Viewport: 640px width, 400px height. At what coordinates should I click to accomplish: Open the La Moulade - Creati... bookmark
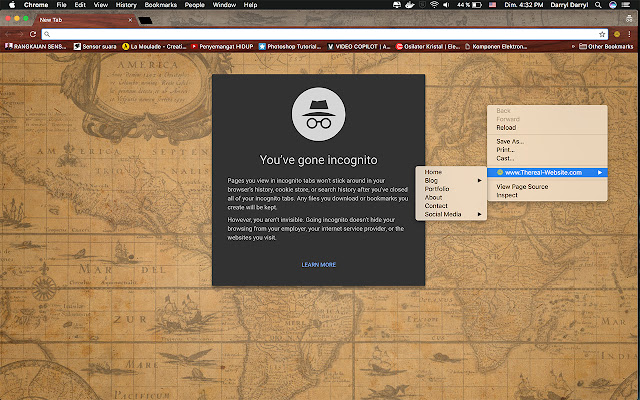pyautogui.click(x=154, y=47)
